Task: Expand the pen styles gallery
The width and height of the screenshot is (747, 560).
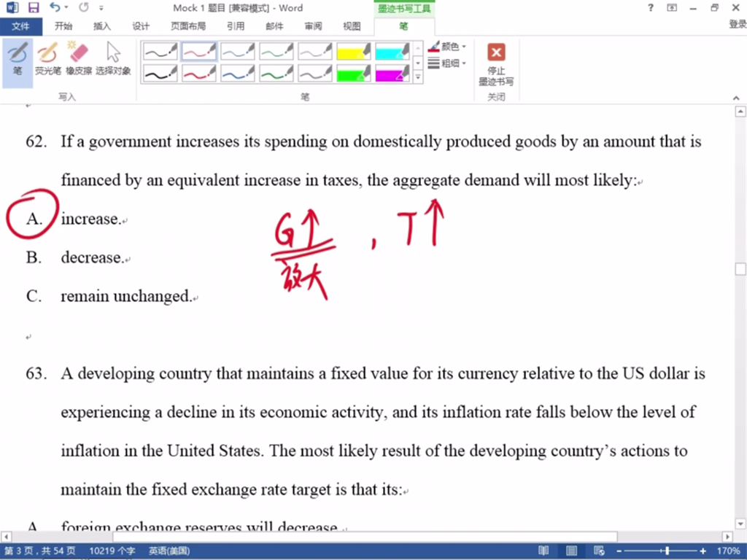Action: [418, 77]
